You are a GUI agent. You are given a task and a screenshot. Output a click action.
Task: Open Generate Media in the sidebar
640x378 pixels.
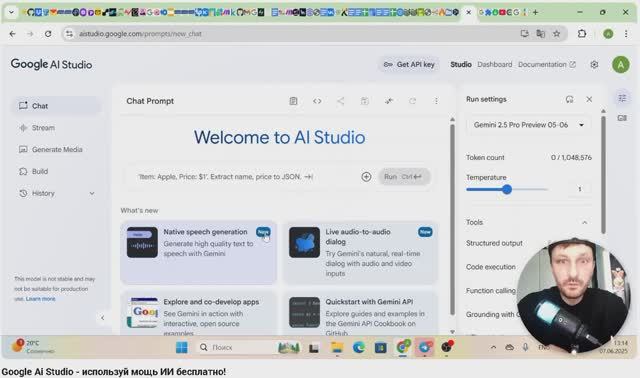coord(56,149)
